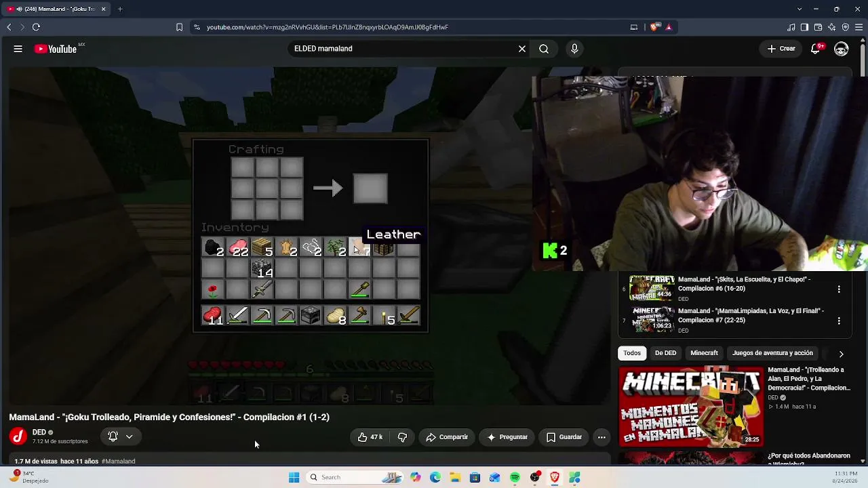This screenshot has width=868, height=488.
Task: Open a new browser tab
Action: point(120,9)
